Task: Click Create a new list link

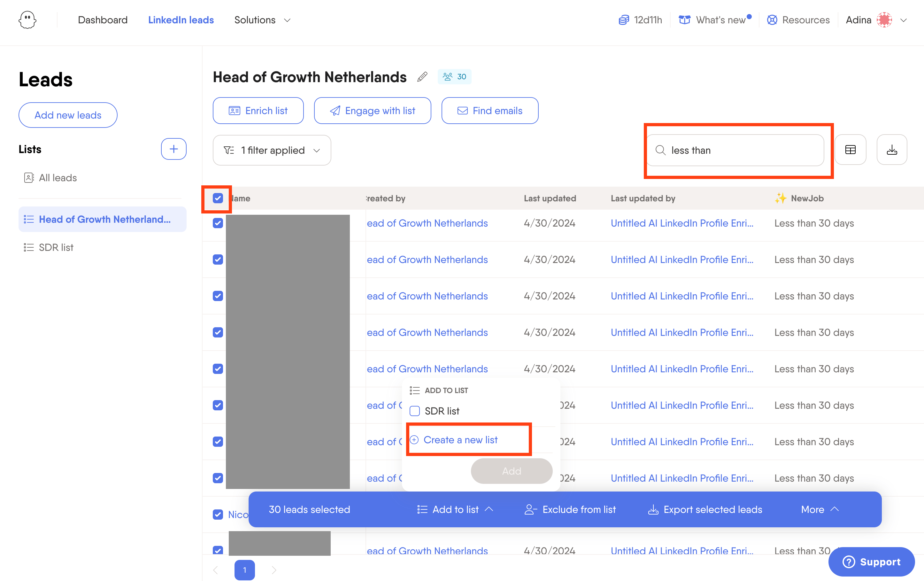Action: tap(460, 440)
